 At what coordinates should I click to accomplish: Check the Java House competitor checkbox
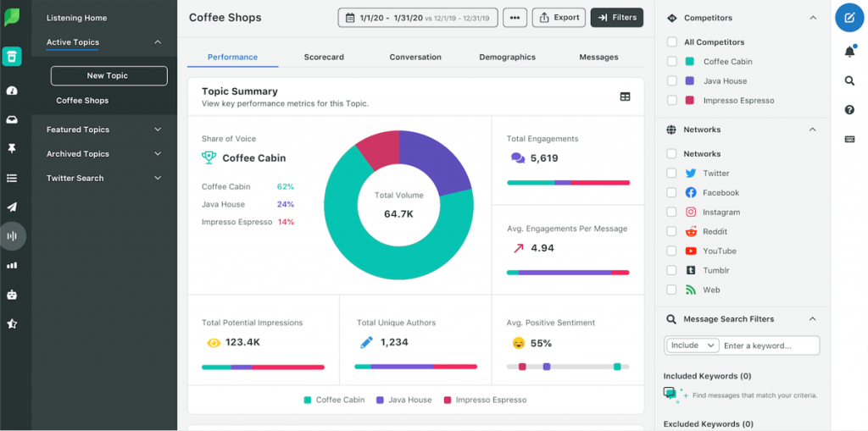672,80
